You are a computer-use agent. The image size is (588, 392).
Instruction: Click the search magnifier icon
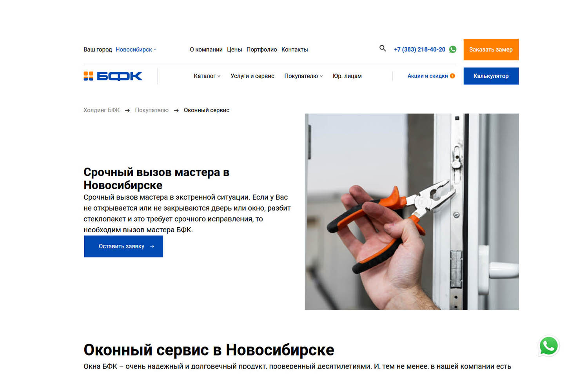[x=383, y=48]
